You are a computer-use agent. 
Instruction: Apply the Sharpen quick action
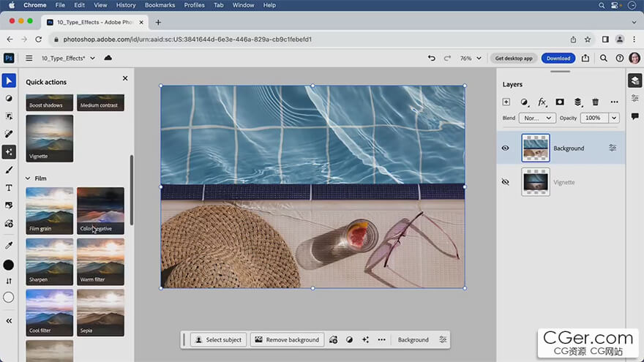[50, 262]
